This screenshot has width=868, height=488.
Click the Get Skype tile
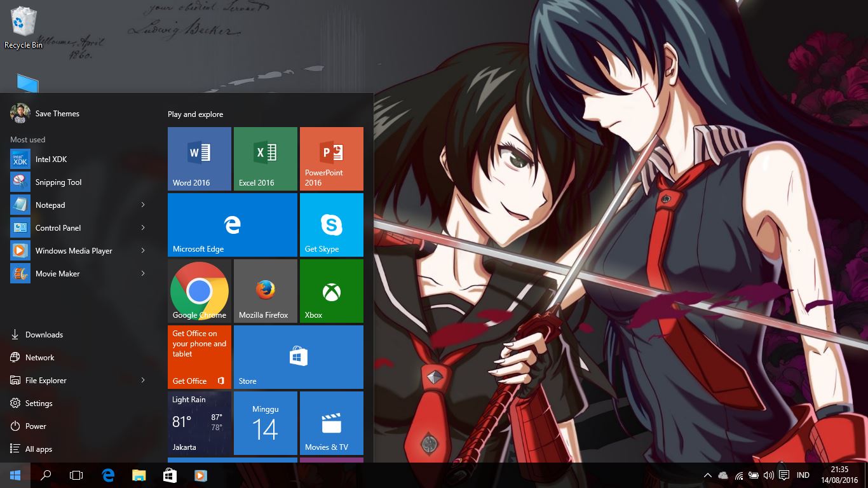click(332, 225)
